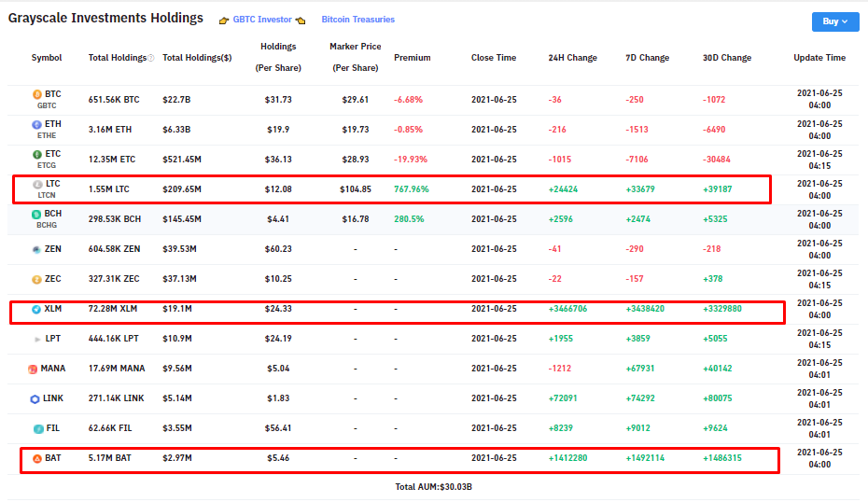Image resolution: width=868 pixels, height=502 pixels.
Task: Click the XLM coin icon
Action: [x=36, y=310]
